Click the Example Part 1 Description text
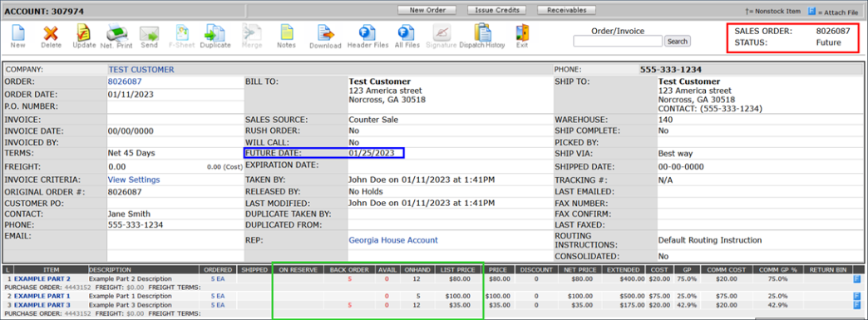Image resolution: width=868 pixels, height=320 pixels. [130, 296]
